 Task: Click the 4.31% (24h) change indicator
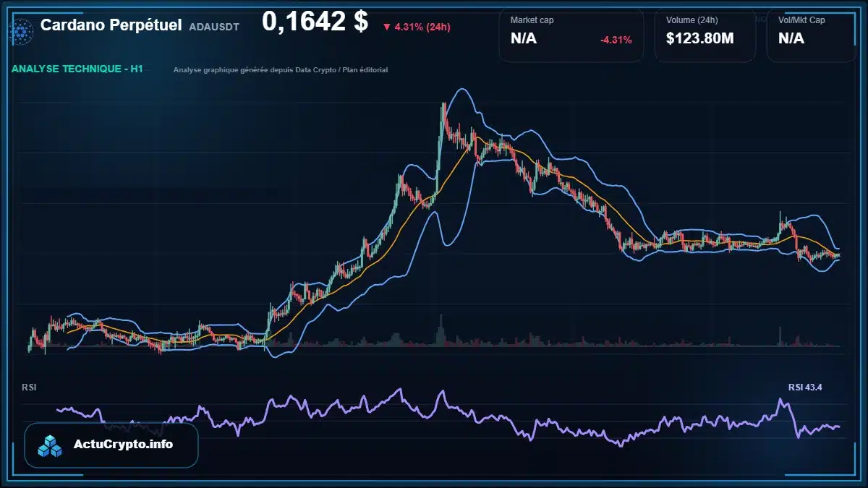(417, 27)
